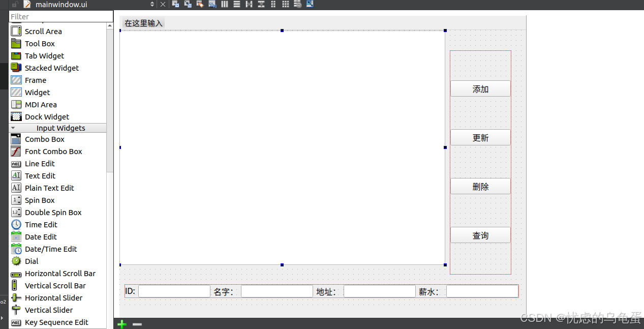The width and height of the screenshot is (644, 329).
Task: Lay out horizontally in splitter icon
Action: [x=249, y=4]
